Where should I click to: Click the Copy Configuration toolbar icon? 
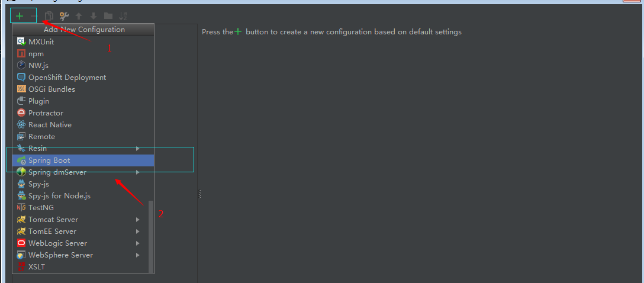coord(49,16)
